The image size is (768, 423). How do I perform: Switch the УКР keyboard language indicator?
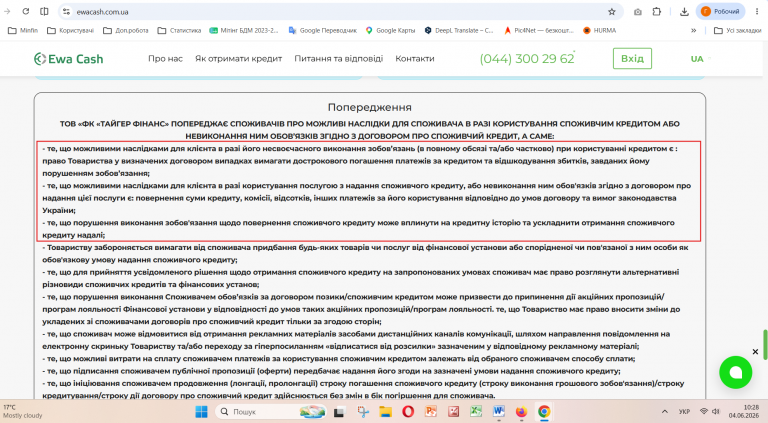[684, 412]
